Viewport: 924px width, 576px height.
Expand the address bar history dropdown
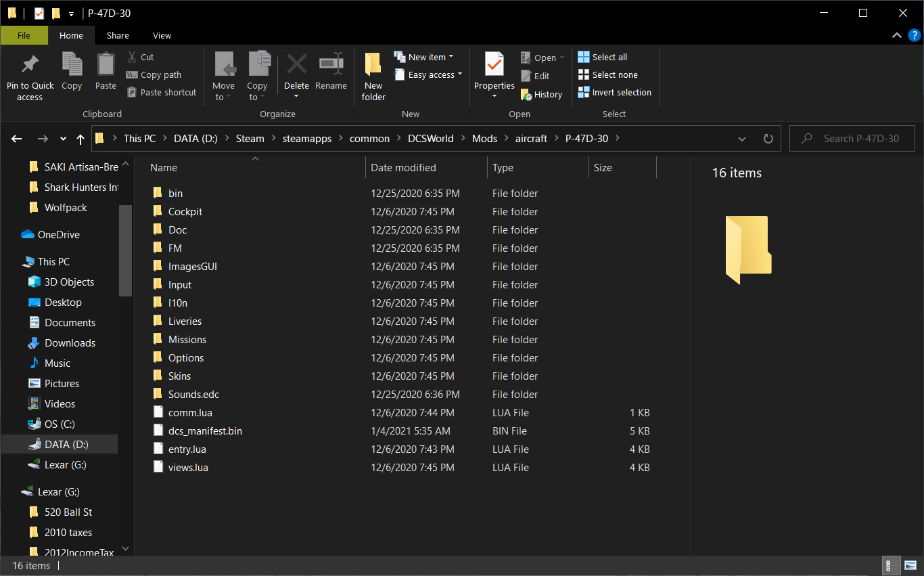[x=742, y=139]
